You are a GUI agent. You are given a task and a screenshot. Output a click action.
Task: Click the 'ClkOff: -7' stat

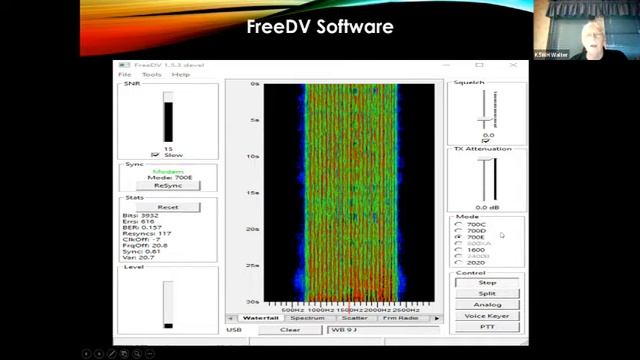click(x=141, y=240)
